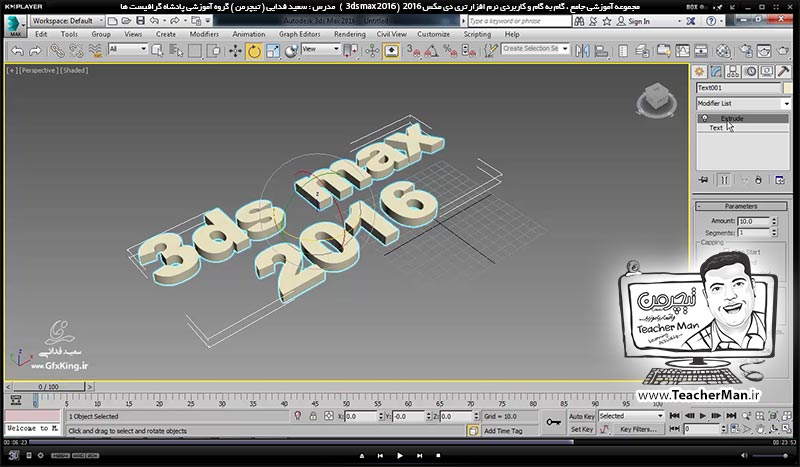
Task: Click the KMPlayer video progress bar
Action: tap(399, 443)
